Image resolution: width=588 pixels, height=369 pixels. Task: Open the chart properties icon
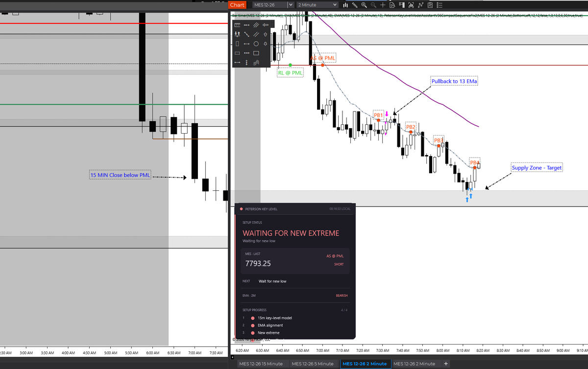tap(430, 5)
